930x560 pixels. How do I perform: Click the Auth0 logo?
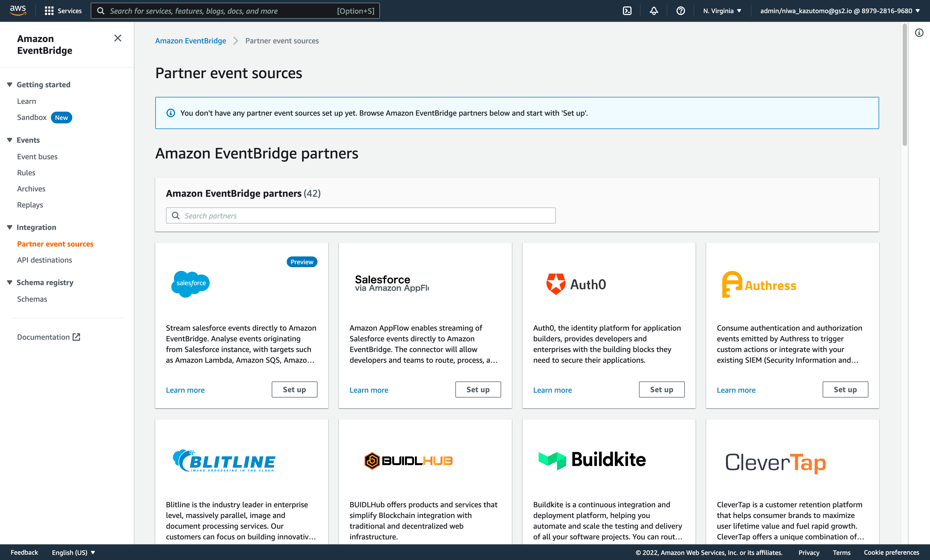click(576, 284)
